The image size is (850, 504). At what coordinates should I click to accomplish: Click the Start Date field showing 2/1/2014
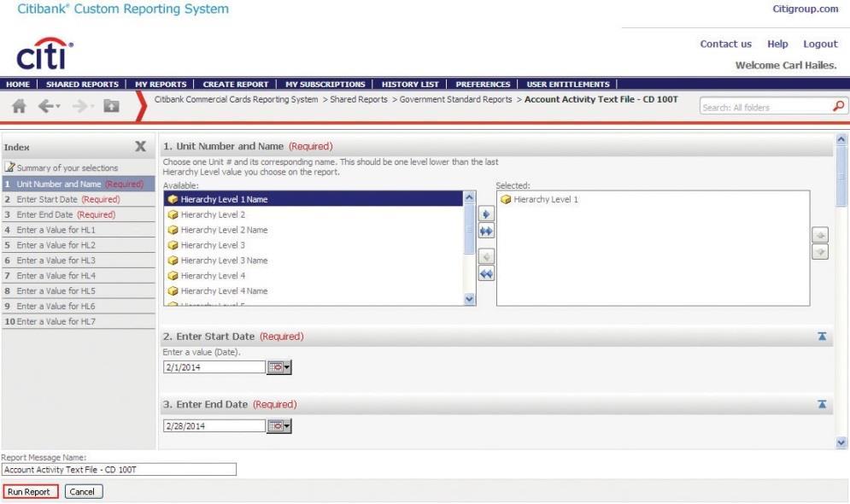click(x=214, y=366)
